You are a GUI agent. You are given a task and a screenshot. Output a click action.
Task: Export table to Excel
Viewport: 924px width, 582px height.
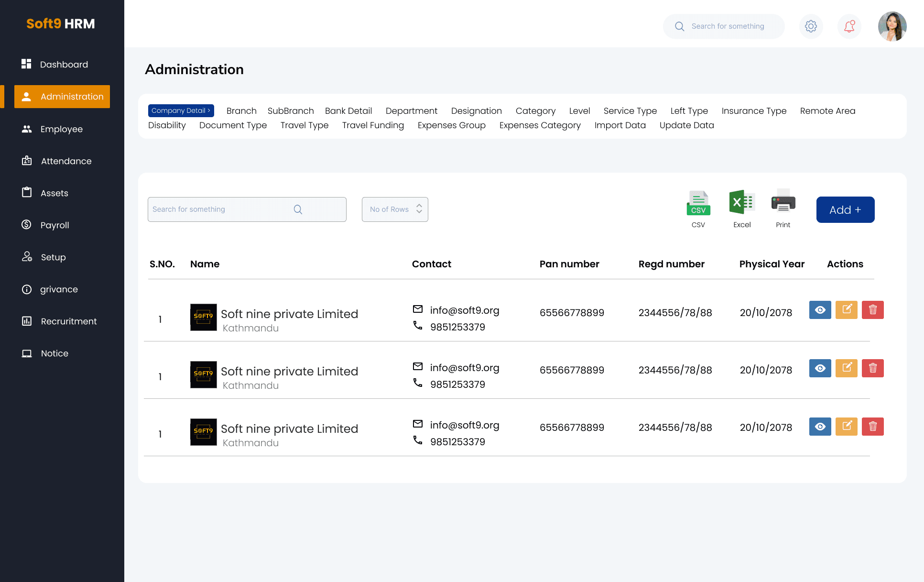pos(742,209)
